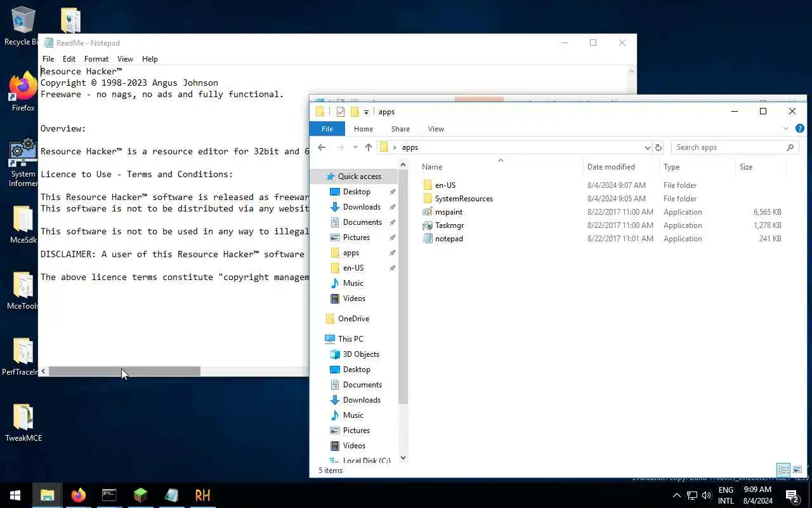The image size is (812, 508).
Task: Open Notepad Format menu
Action: pos(96,59)
